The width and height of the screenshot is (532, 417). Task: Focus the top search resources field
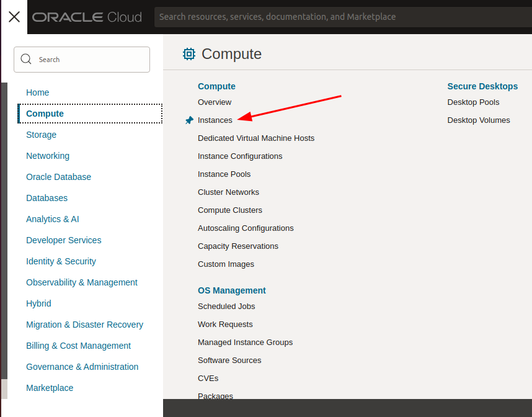[x=343, y=17]
